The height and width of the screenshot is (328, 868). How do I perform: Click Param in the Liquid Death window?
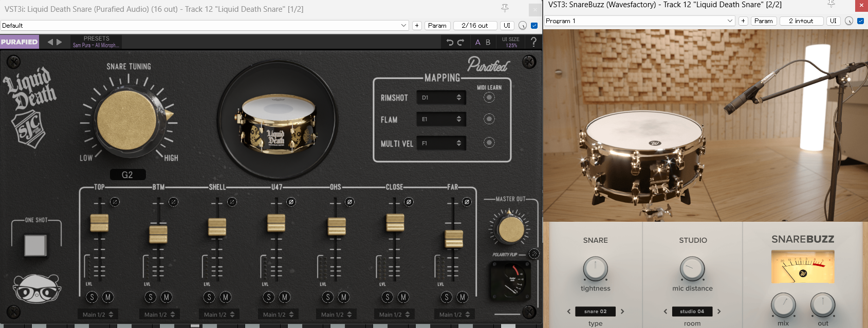pyautogui.click(x=437, y=26)
